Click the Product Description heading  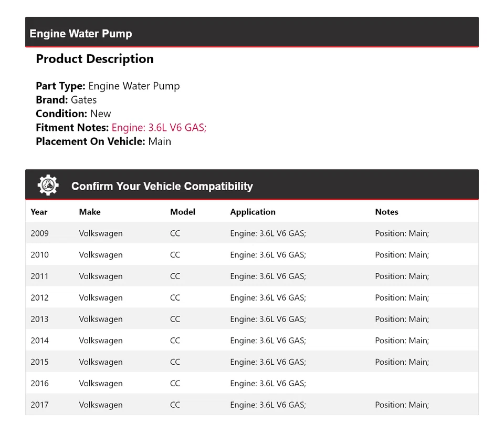coord(94,59)
